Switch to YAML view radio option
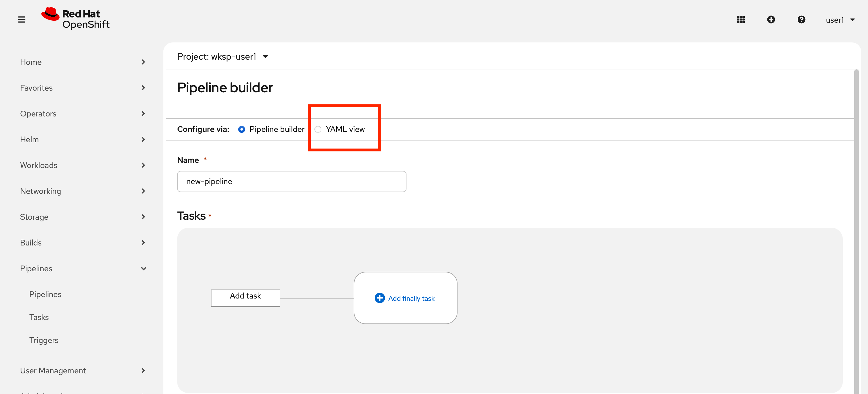The height and width of the screenshot is (394, 868). coord(318,129)
